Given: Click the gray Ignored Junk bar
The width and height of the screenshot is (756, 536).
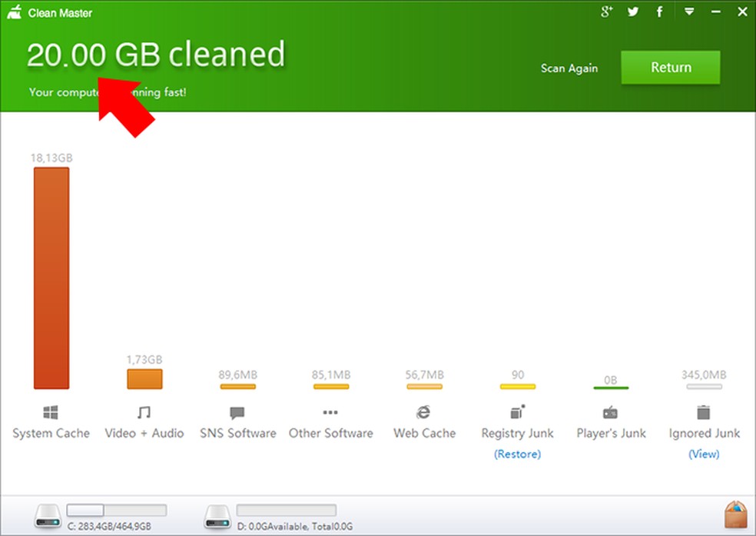Looking at the screenshot, I should click(705, 387).
